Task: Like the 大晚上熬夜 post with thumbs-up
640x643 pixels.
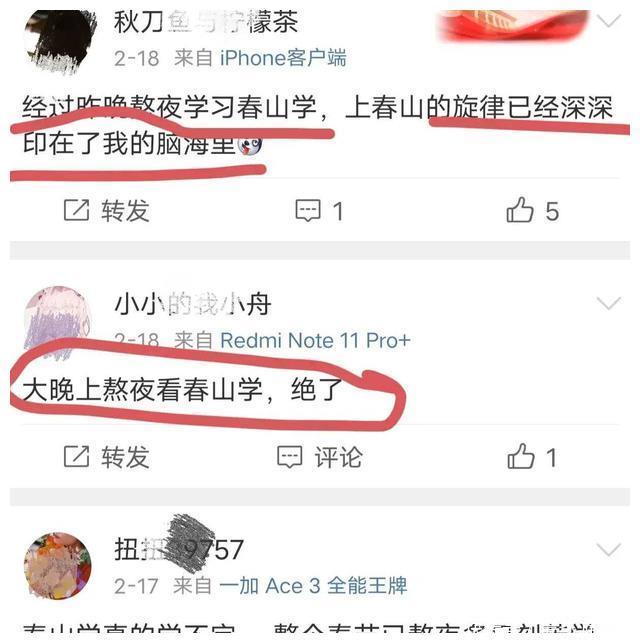Action: (521, 456)
